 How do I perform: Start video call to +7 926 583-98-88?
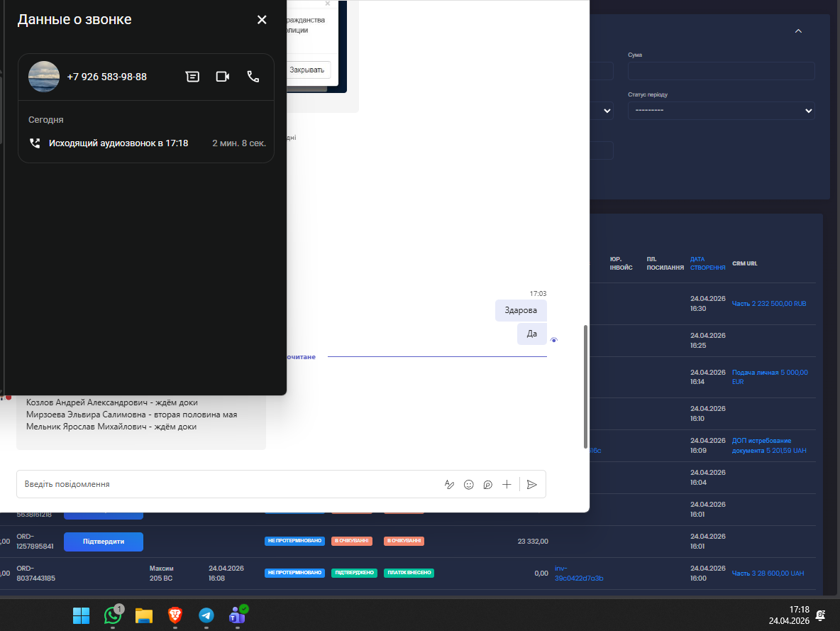point(223,77)
